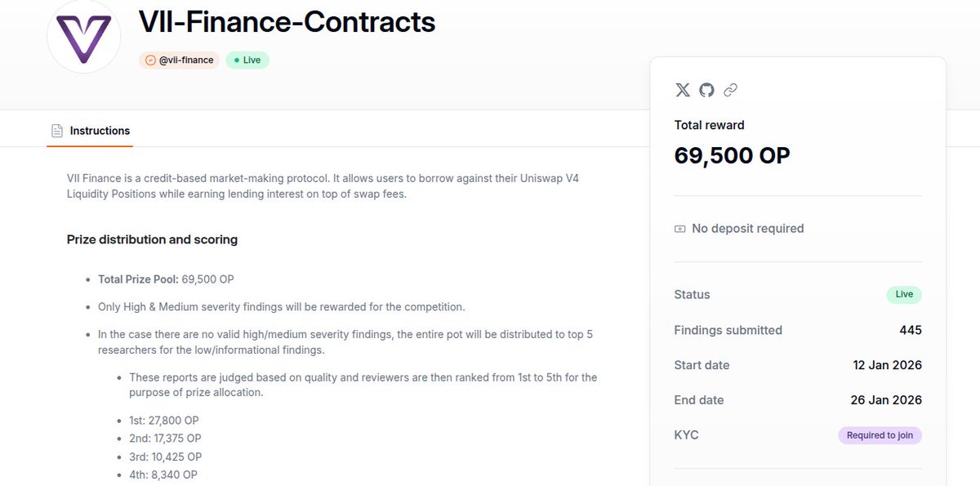Click the Total Prize Pool bullet text
980x486 pixels.
(x=166, y=279)
